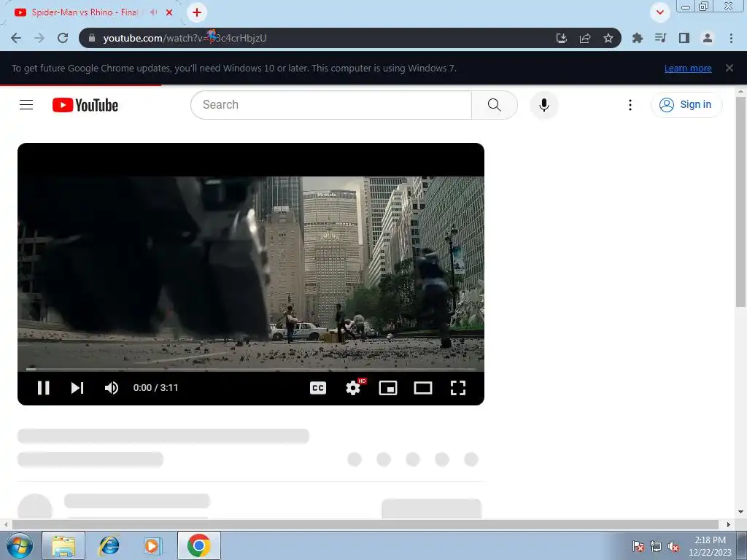Open the Learn more link
This screenshot has height=560, width=747.
tap(688, 68)
